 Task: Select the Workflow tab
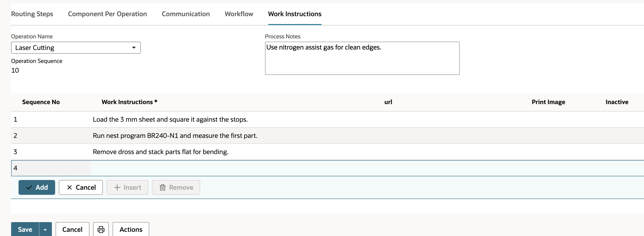[x=239, y=14]
